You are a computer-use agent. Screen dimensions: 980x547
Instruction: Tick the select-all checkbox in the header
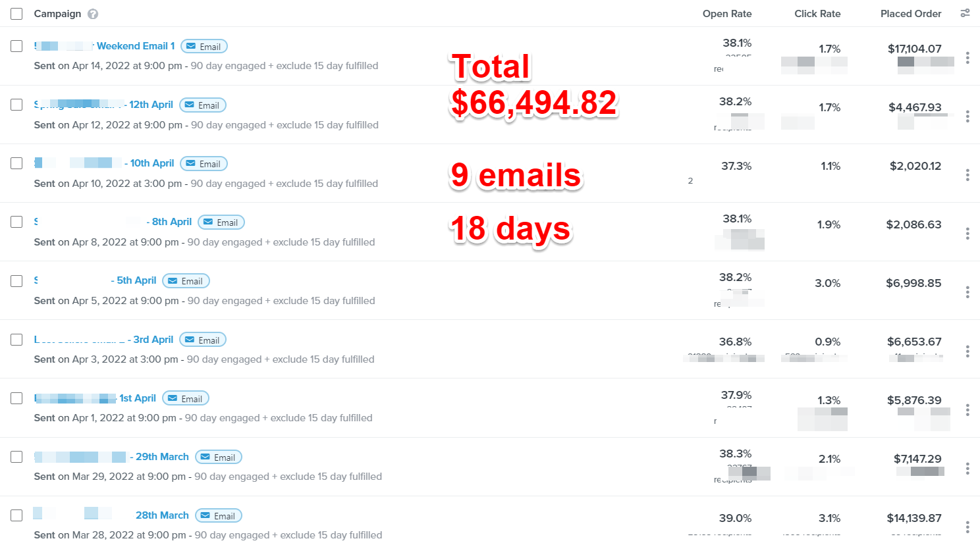point(16,14)
